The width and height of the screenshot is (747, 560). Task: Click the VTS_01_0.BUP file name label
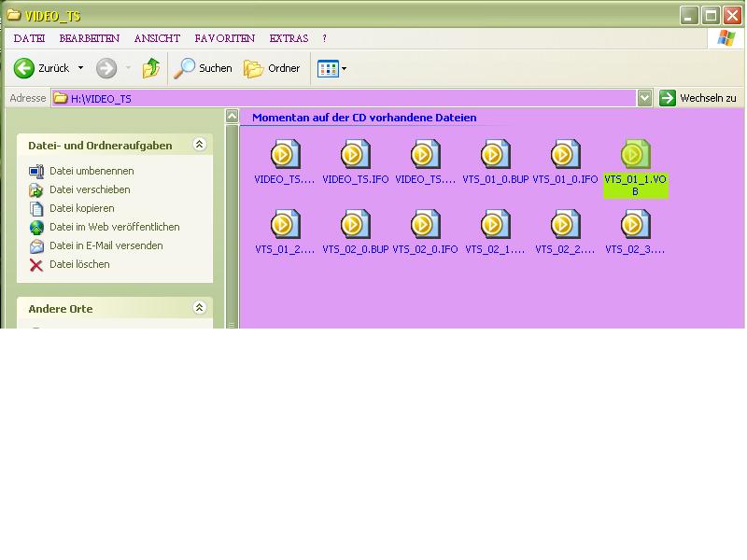point(496,179)
